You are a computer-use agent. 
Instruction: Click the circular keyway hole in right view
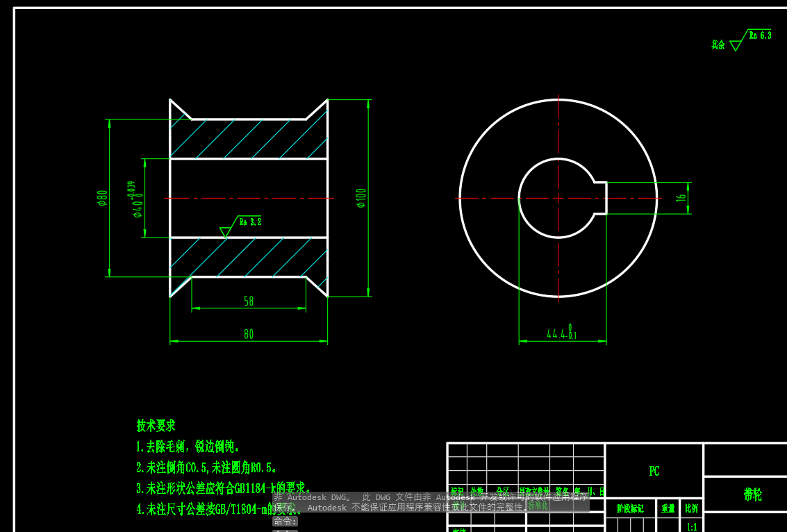[x=558, y=197]
